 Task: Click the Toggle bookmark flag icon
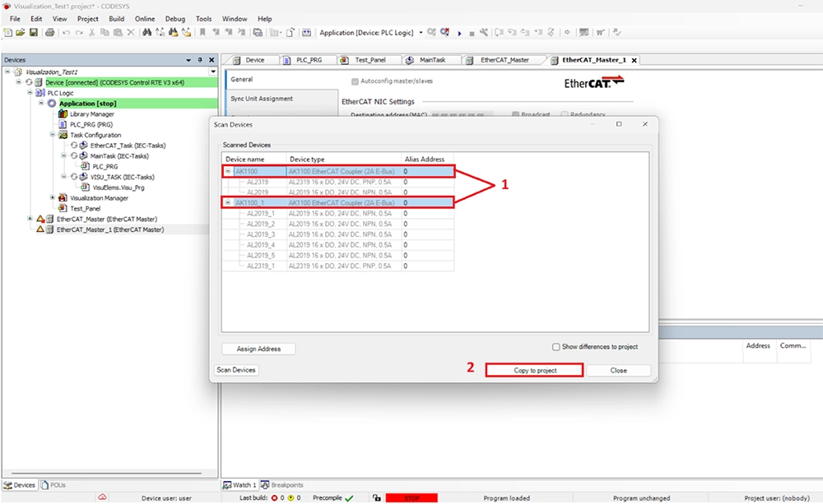(x=202, y=33)
